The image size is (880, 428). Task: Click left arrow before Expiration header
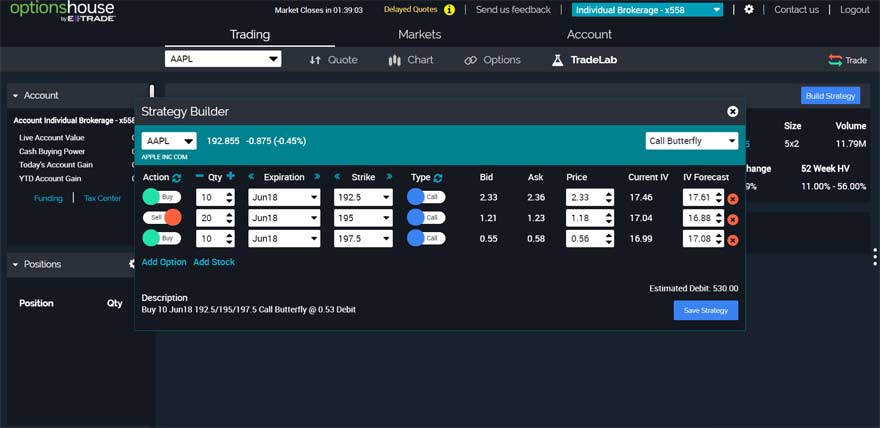tap(251, 177)
